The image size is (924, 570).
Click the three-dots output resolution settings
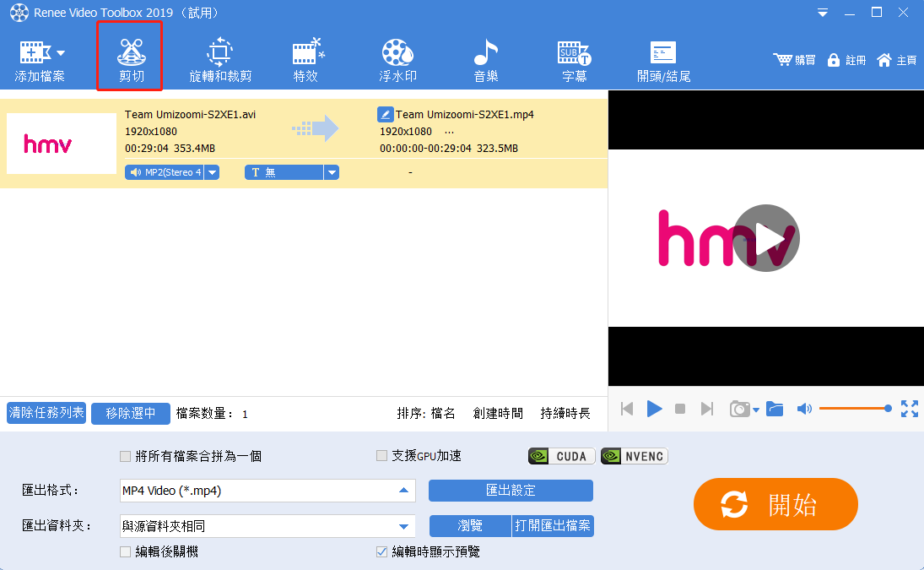[449, 132]
